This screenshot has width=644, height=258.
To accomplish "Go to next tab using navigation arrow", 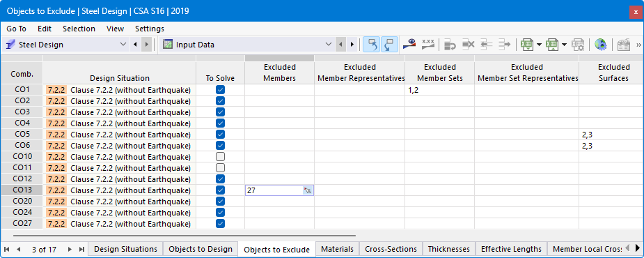I will [x=70, y=250].
